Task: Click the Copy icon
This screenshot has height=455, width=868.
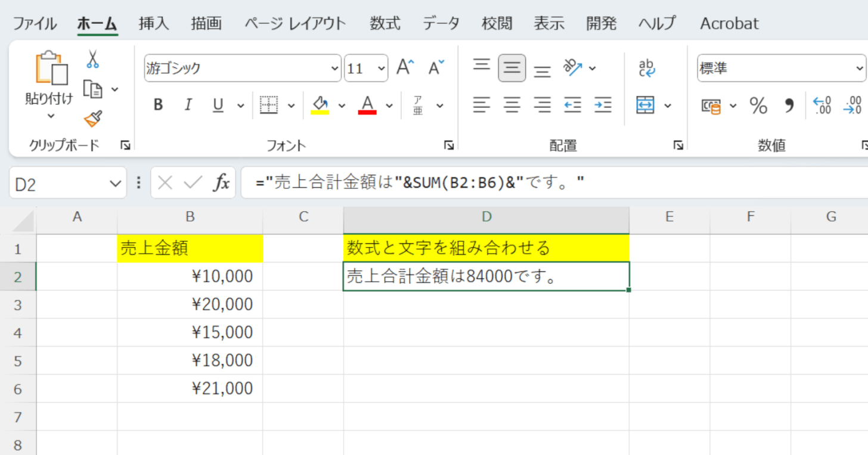Action: coord(92,89)
